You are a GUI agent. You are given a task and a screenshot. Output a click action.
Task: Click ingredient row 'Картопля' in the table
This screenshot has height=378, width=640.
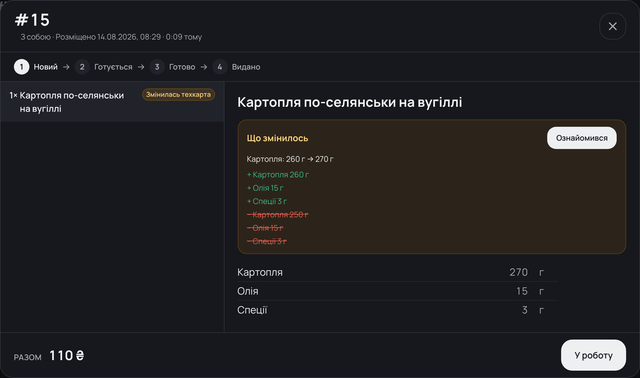[397, 272]
